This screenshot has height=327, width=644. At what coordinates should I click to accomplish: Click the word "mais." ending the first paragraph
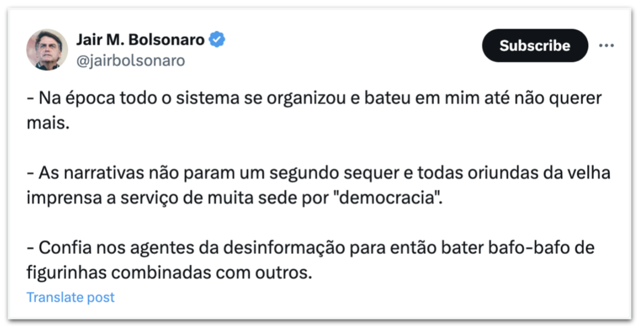(48, 123)
